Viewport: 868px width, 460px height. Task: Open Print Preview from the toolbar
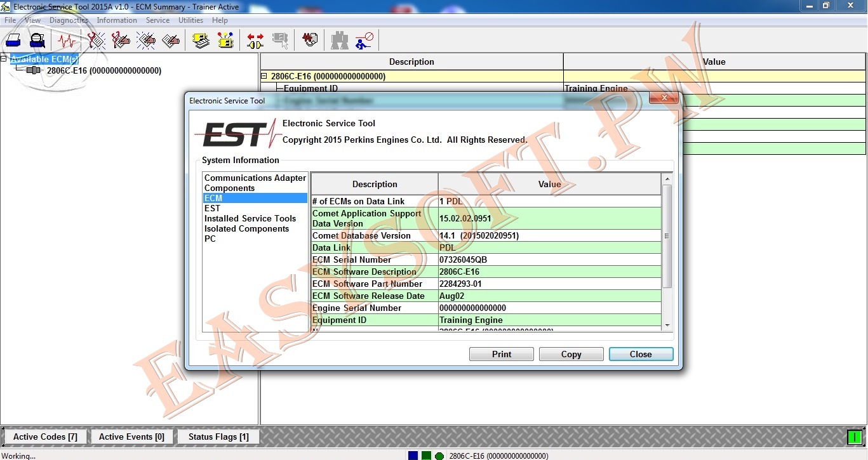tap(38, 41)
